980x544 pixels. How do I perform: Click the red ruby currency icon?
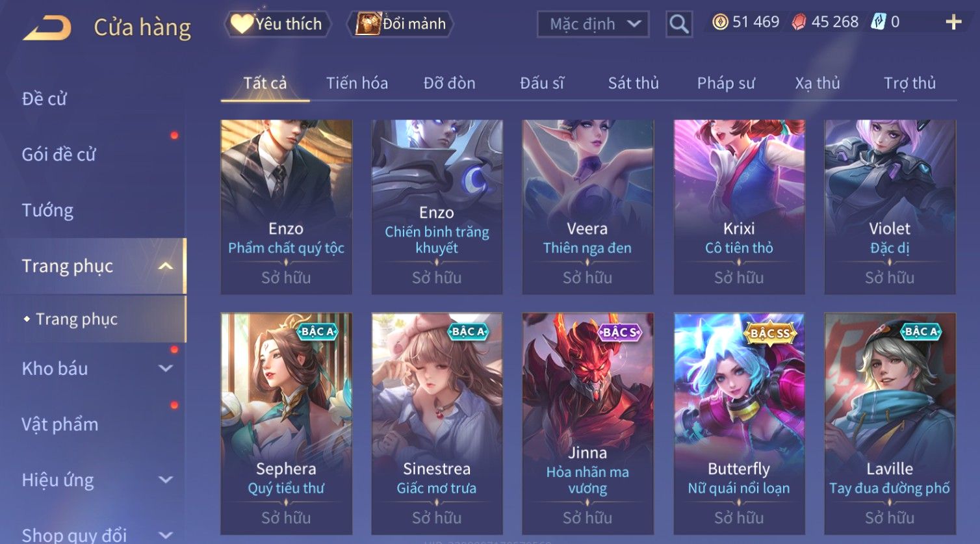tap(799, 22)
